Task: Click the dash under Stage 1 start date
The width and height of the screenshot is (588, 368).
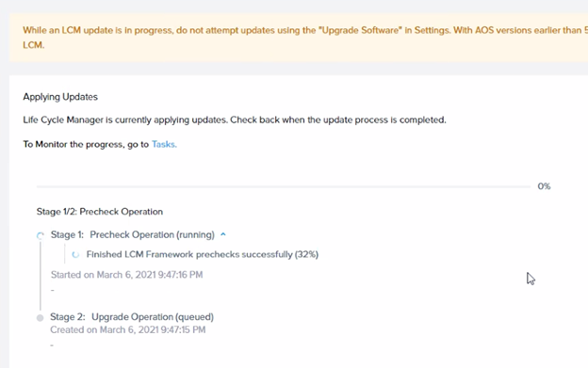Action: pyautogui.click(x=52, y=290)
